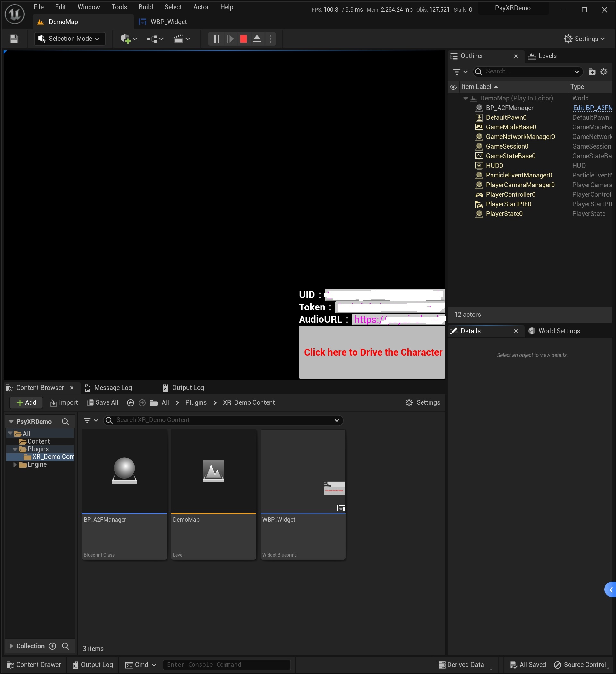Screen dimensions: 616x674
Task: Add a new collection plus icon
Action: [x=53, y=646]
